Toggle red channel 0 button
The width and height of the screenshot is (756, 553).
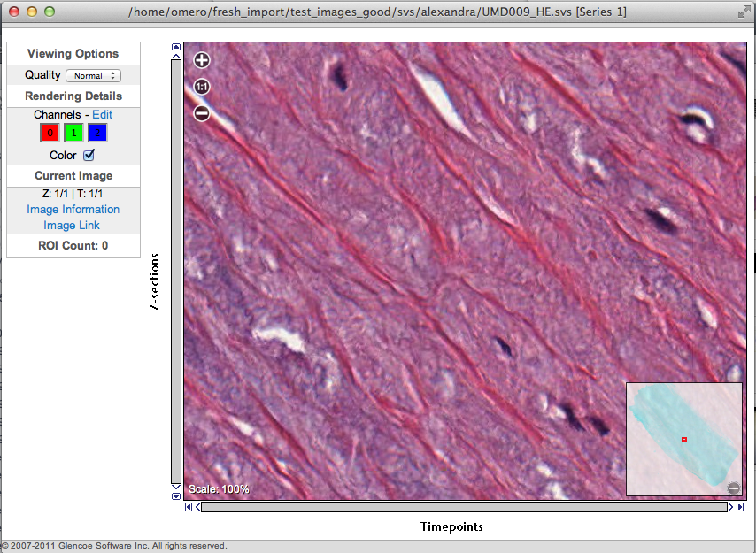[x=50, y=134]
